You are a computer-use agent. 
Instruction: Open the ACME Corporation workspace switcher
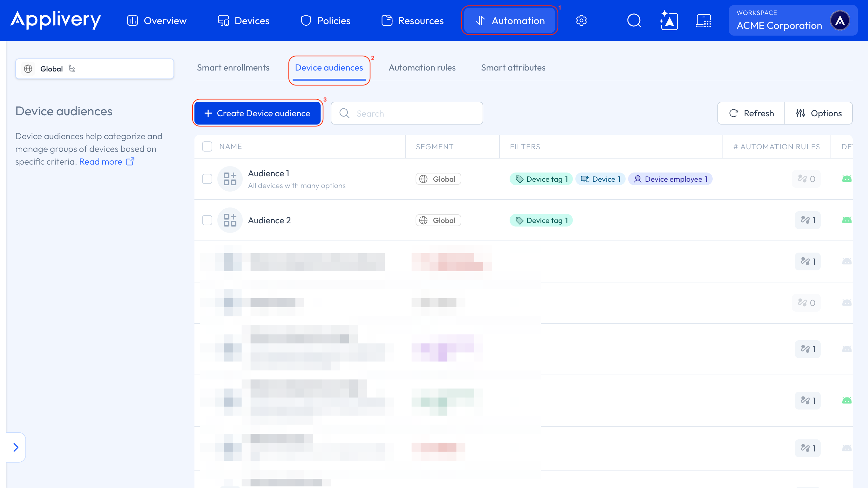click(x=793, y=21)
